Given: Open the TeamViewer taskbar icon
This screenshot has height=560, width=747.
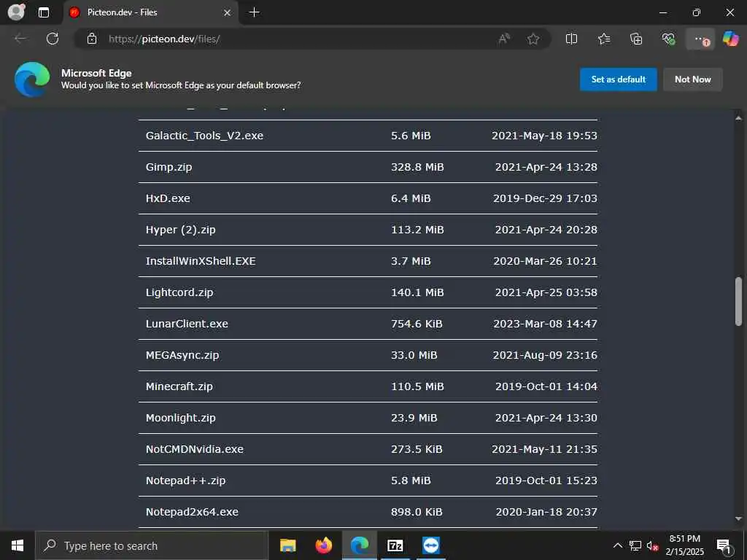Looking at the screenshot, I should pos(431,545).
